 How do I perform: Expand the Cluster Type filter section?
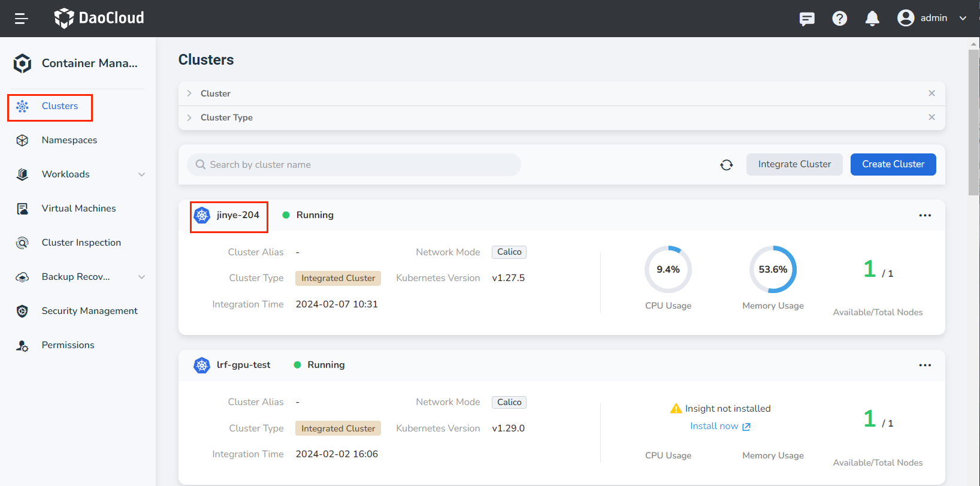[x=189, y=117]
